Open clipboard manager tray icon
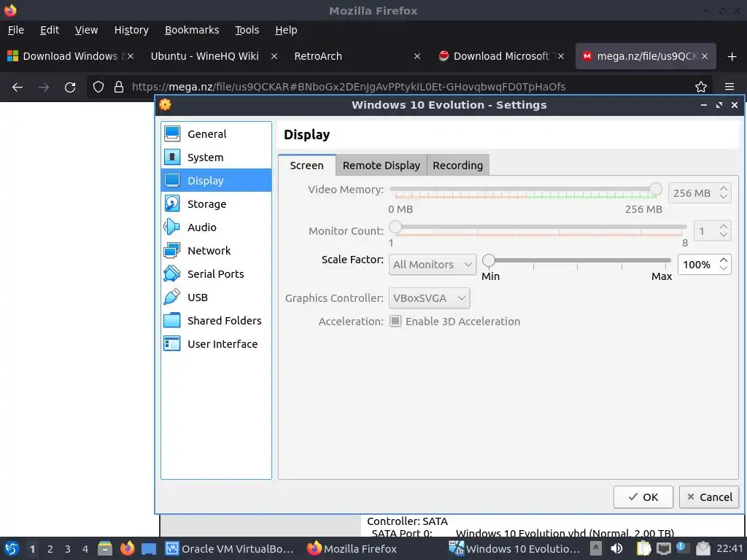747x560 pixels. pos(643,548)
